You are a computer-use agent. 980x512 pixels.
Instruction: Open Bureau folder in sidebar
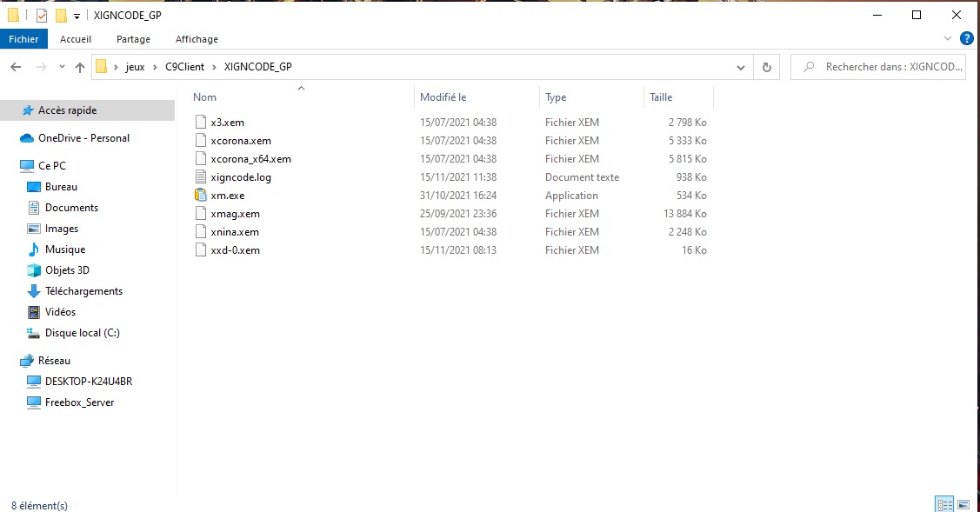click(61, 187)
